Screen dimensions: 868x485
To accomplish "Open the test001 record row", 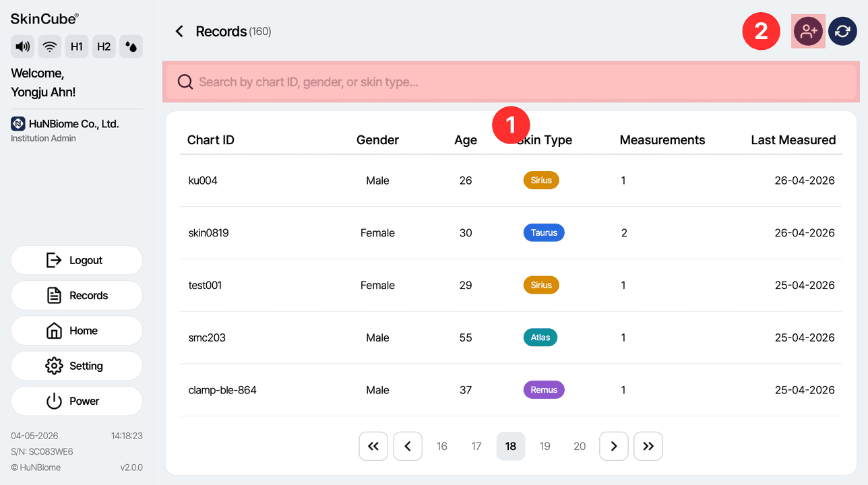I will (x=511, y=285).
